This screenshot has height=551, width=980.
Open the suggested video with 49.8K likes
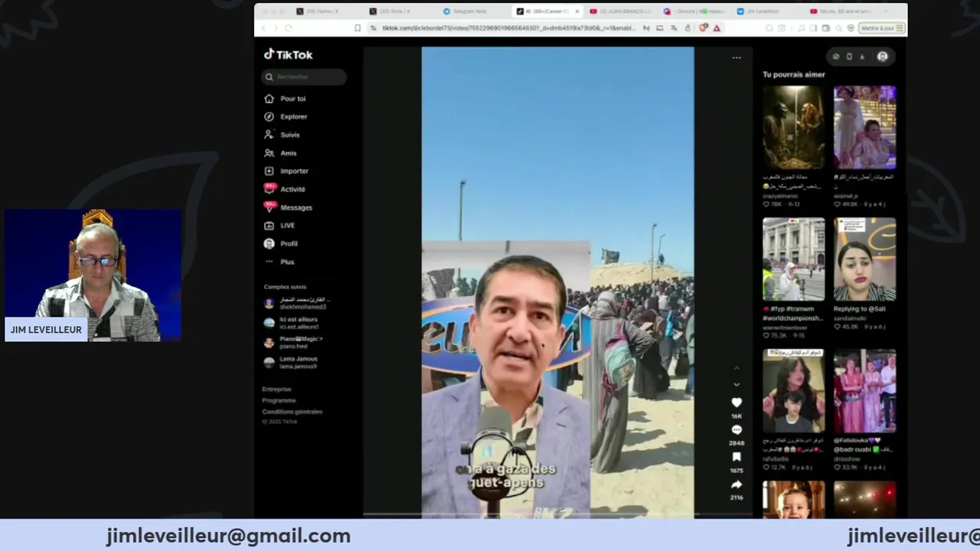point(864,128)
